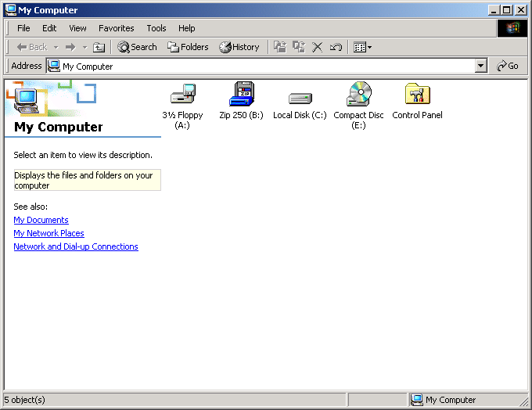Click the Forward arrow button
The width and height of the screenshot is (532, 410).
70,47
